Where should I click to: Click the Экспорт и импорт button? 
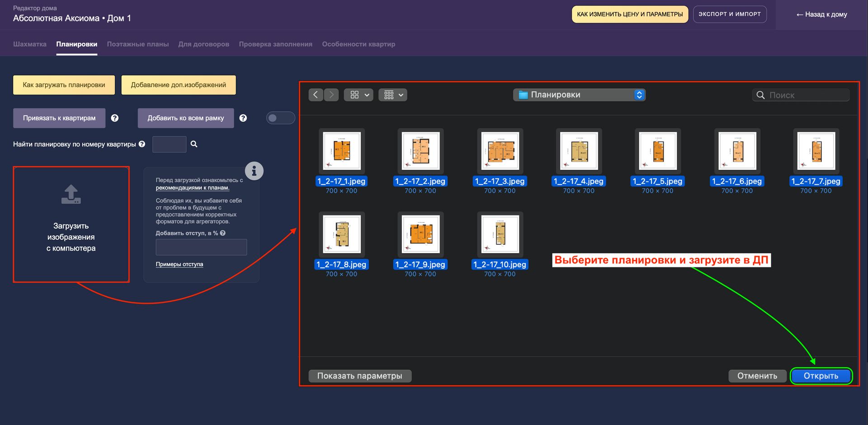coord(729,14)
